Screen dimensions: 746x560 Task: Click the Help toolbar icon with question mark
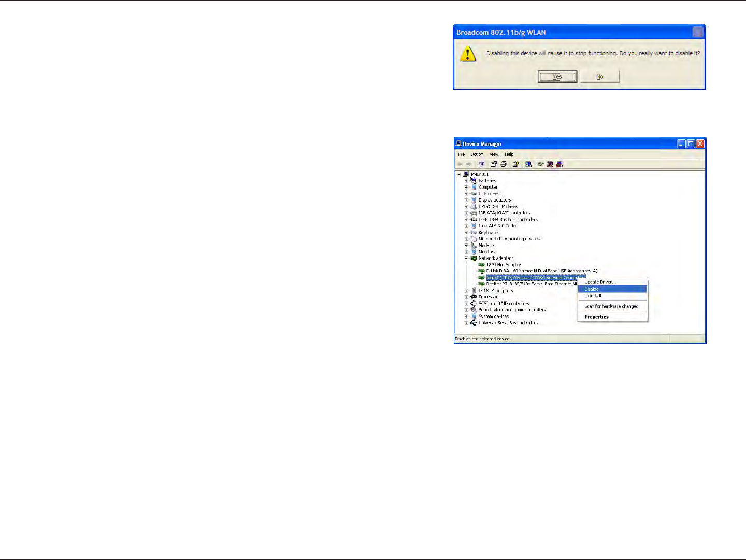(x=515, y=164)
